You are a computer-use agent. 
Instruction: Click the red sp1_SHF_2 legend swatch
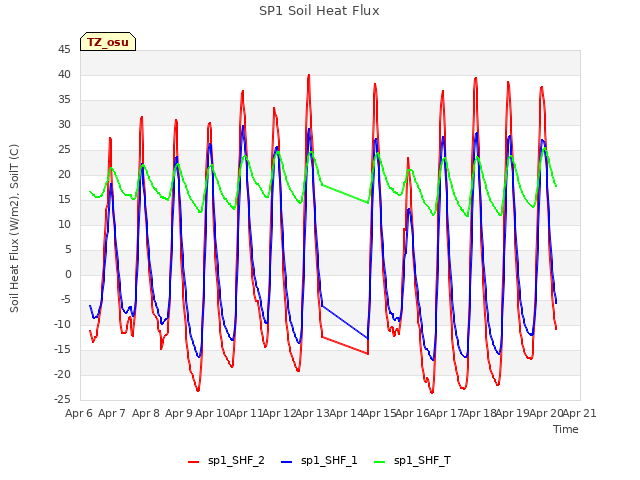193,462
